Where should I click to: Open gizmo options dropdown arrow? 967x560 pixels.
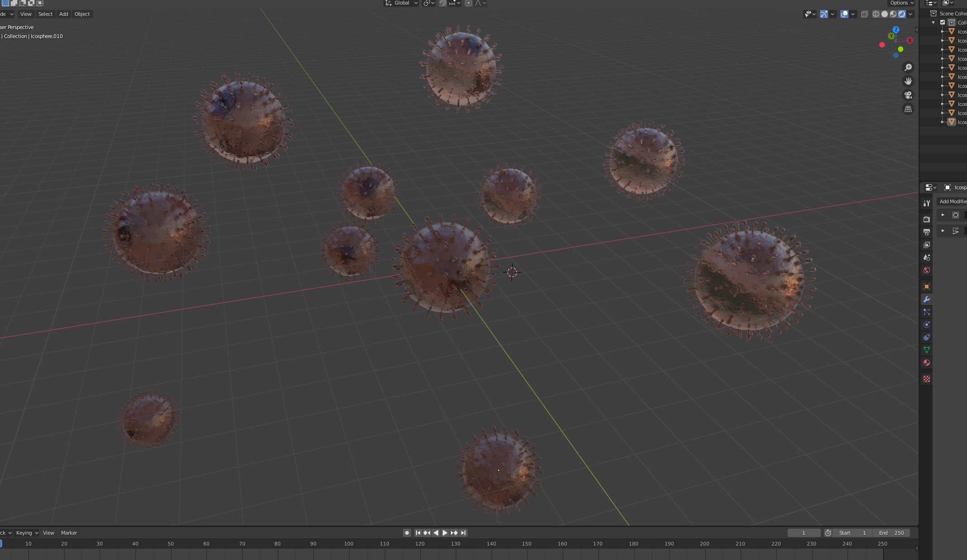coord(833,14)
